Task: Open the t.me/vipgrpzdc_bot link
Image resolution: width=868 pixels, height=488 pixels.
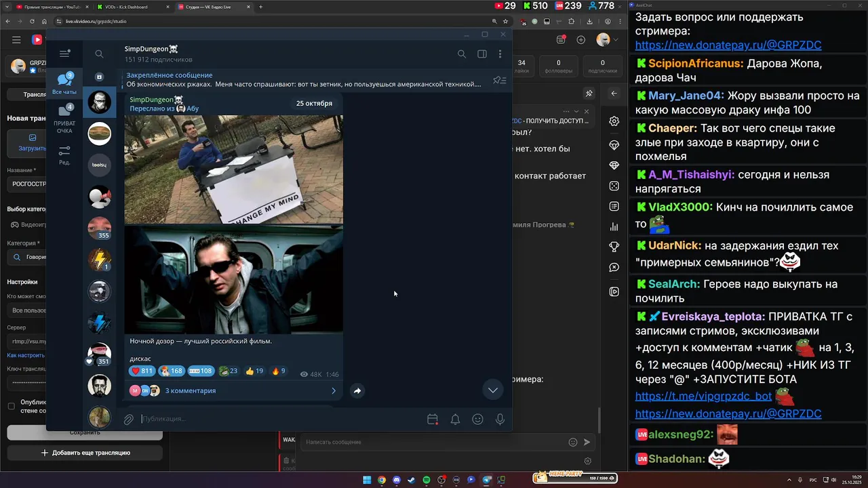Action: pos(703,396)
